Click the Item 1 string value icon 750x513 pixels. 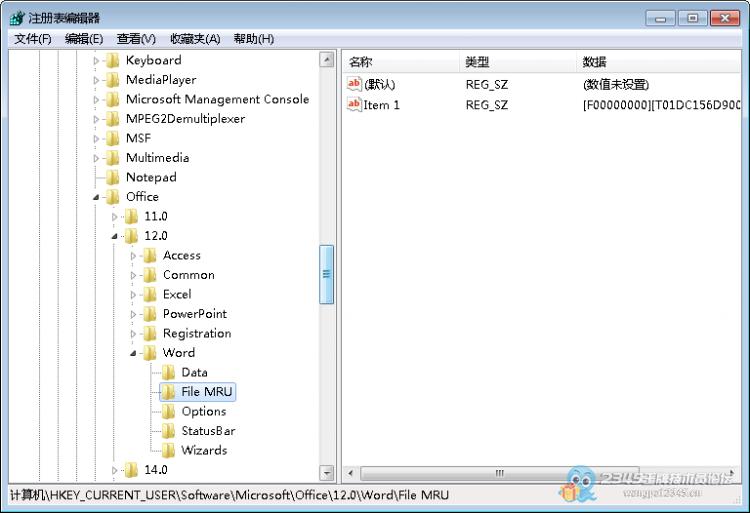point(354,104)
